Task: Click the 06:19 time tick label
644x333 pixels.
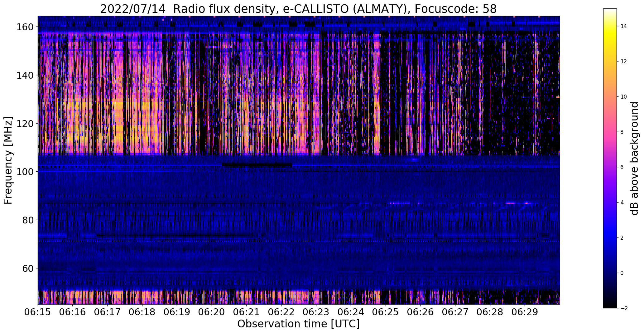Action: pos(177,312)
